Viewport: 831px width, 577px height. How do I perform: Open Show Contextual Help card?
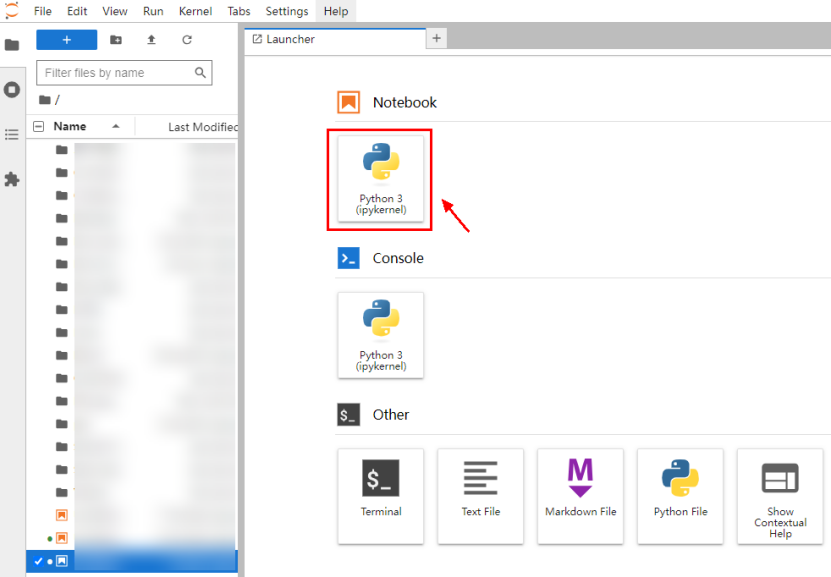(x=780, y=495)
